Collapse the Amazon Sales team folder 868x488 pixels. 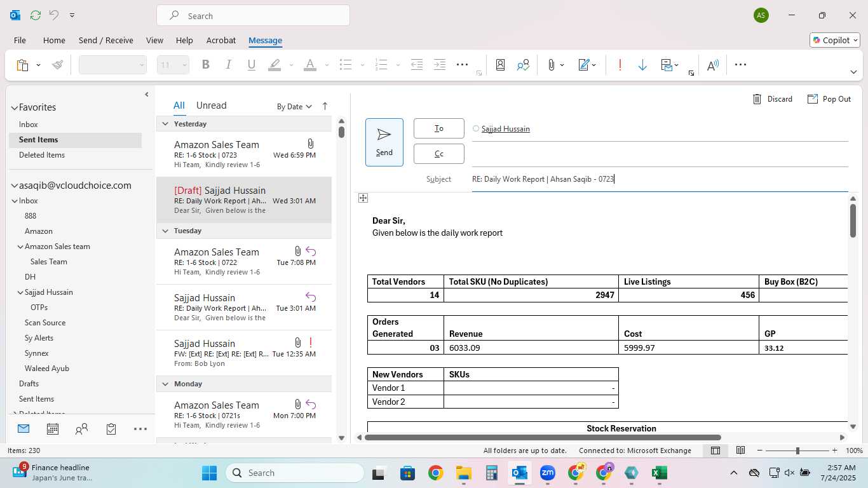coord(20,247)
